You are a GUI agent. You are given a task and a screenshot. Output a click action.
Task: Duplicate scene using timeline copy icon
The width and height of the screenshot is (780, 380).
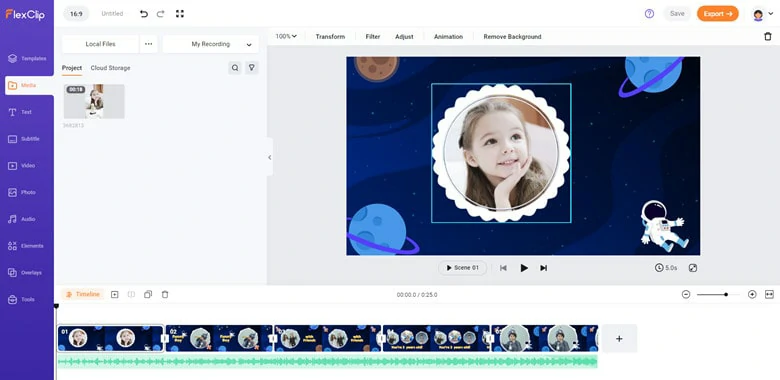point(148,294)
